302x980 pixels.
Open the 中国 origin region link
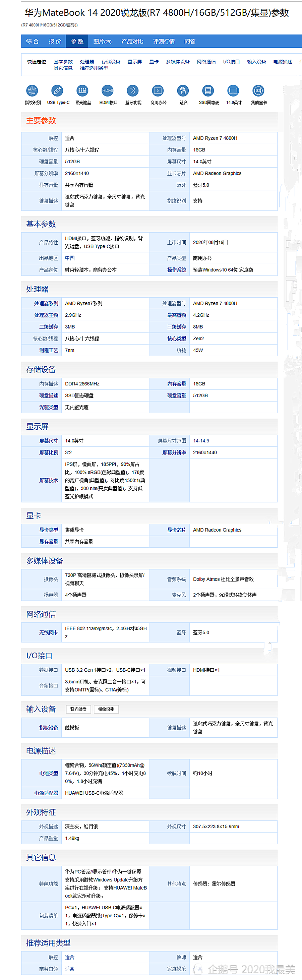pyautogui.click(x=70, y=258)
